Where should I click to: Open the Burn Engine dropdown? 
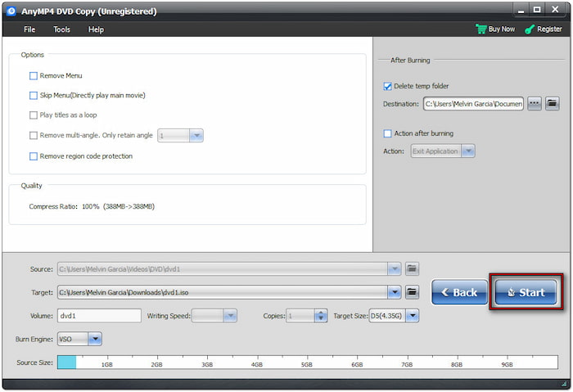click(x=94, y=338)
